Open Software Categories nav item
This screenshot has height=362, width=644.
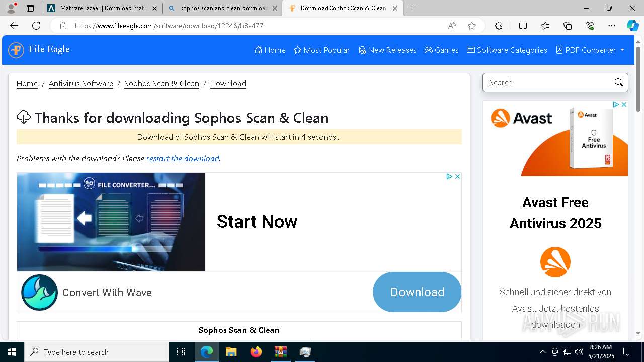[x=507, y=50]
